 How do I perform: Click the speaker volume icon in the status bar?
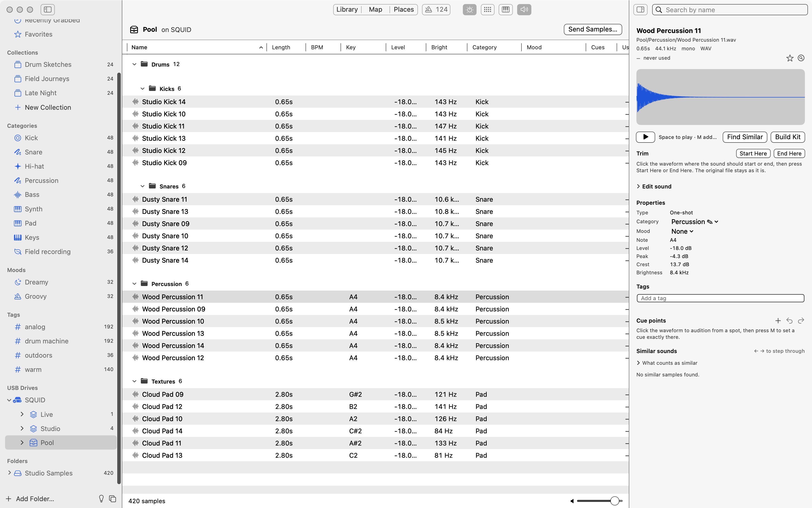tap(572, 501)
